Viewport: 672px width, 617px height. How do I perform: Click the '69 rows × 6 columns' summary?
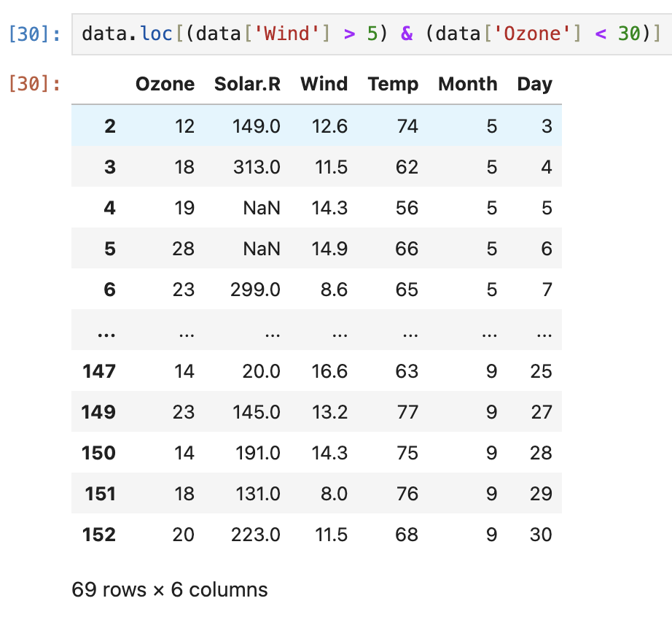point(170,589)
